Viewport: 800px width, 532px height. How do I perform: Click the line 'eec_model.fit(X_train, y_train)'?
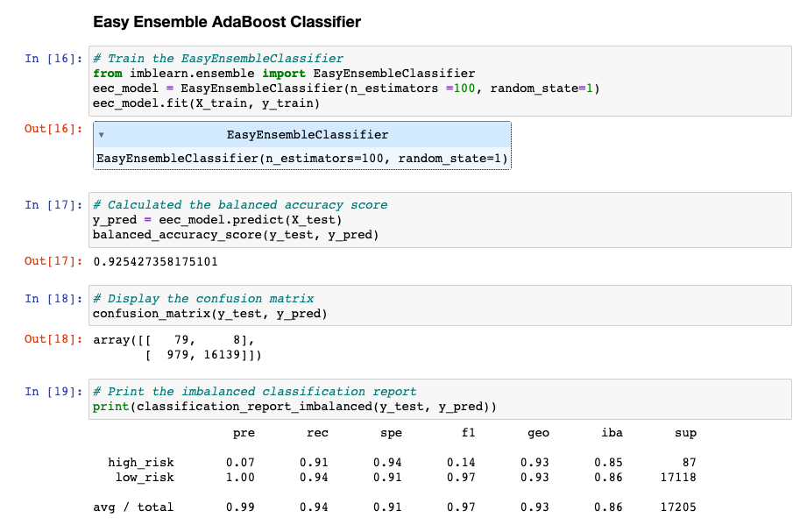click(206, 103)
